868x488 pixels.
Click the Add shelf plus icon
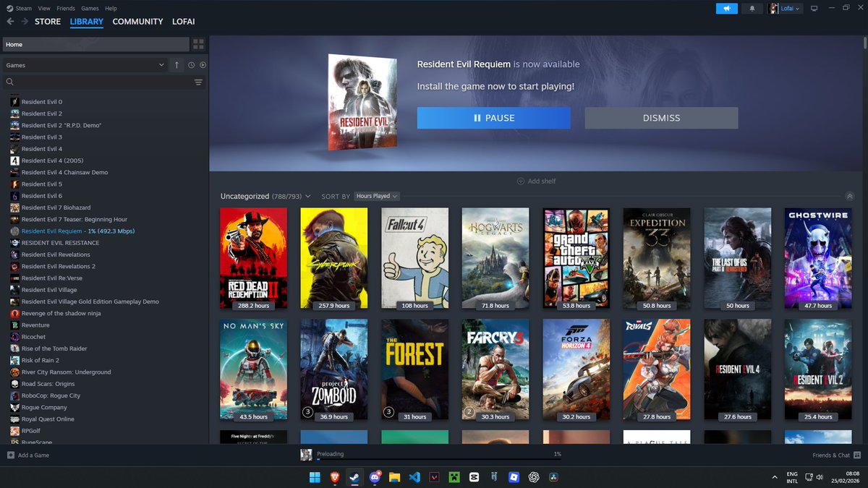[x=521, y=181]
